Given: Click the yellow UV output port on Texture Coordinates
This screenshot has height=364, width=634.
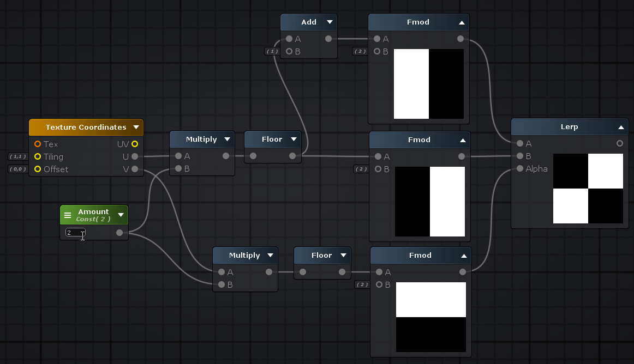Looking at the screenshot, I should 134,144.
